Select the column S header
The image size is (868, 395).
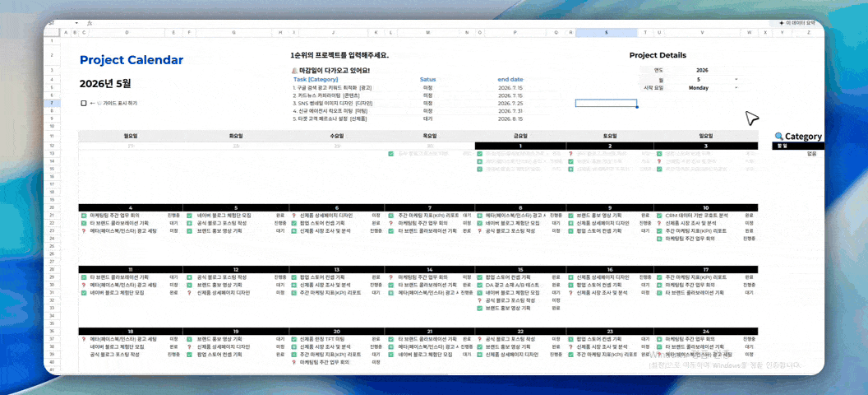(606, 33)
